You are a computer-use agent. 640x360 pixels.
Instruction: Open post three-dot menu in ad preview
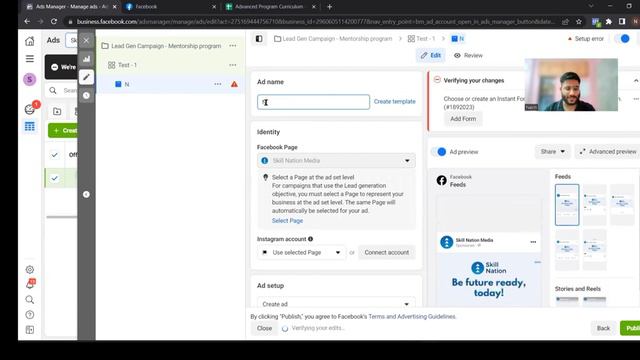pos(533,242)
